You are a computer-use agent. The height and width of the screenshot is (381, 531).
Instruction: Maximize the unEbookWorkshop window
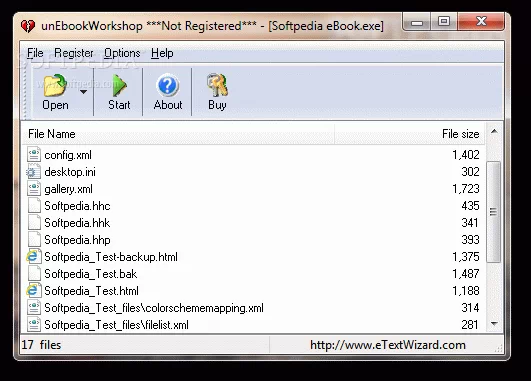[444, 22]
